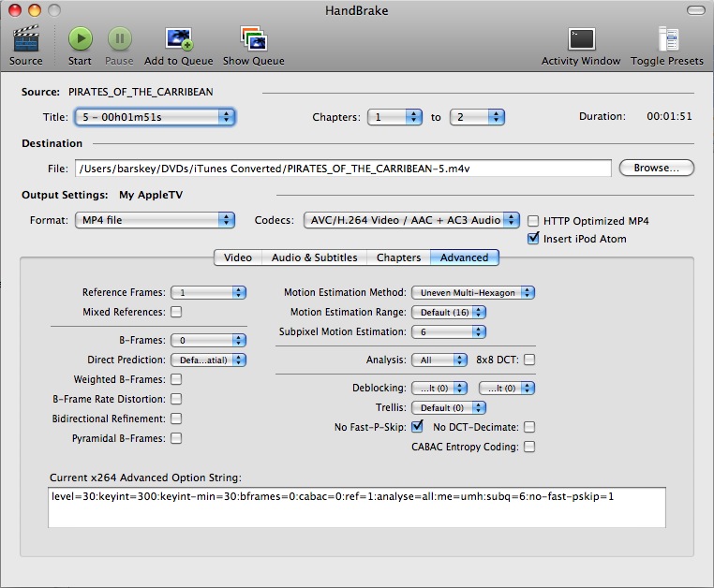This screenshot has height=588, width=714.
Task: Open the Source clapperboard icon
Action: tap(26, 38)
